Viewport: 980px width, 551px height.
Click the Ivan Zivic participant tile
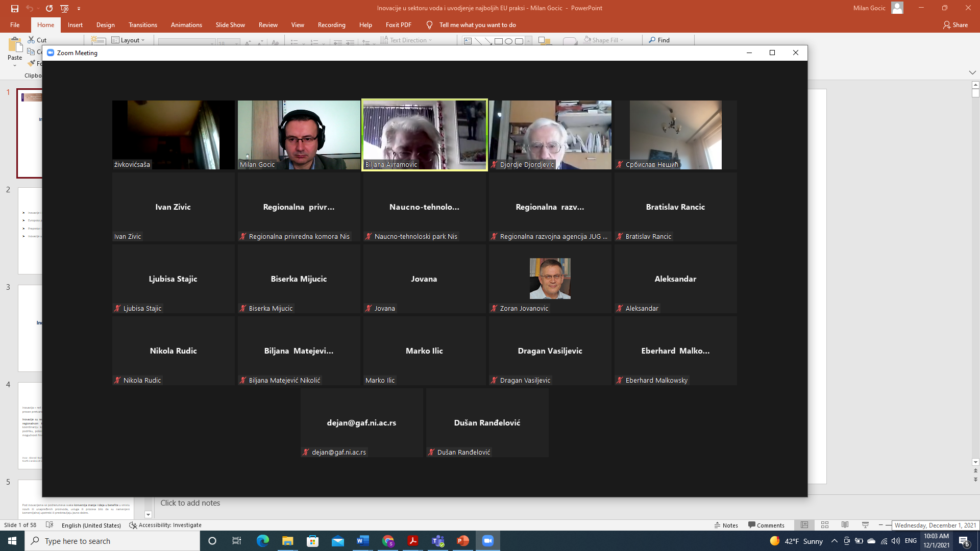174,207
